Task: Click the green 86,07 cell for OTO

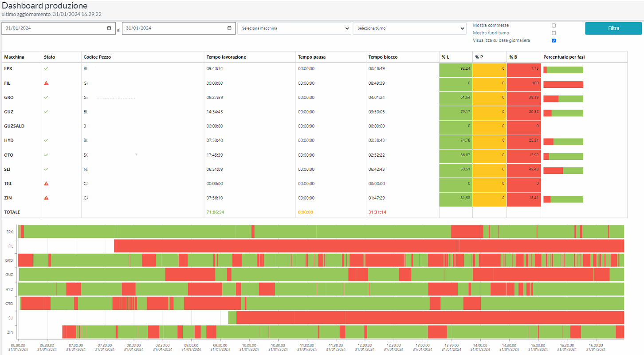Action: [456, 156]
